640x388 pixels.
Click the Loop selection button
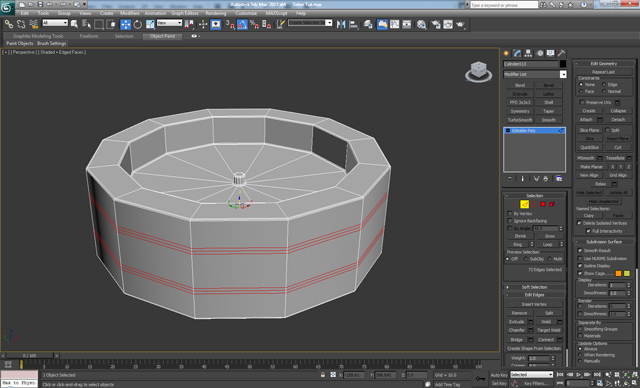click(x=547, y=244)
